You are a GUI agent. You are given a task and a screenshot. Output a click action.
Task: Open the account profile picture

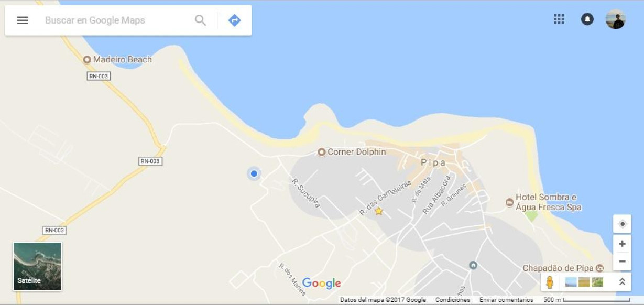(616, 19)
